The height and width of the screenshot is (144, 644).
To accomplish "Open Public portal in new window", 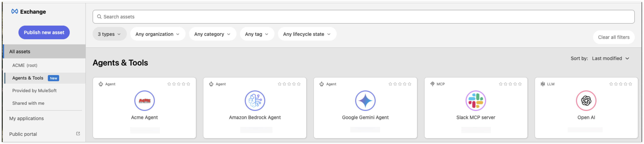I will tap(78, 134).
